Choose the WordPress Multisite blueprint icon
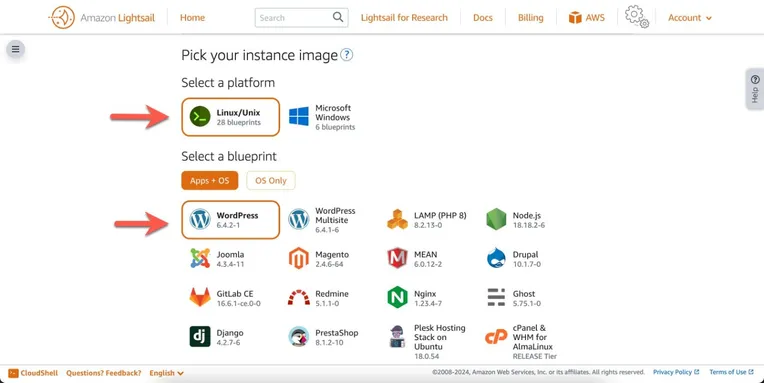This screenshot has height=383, width=764. pos(299,219)
